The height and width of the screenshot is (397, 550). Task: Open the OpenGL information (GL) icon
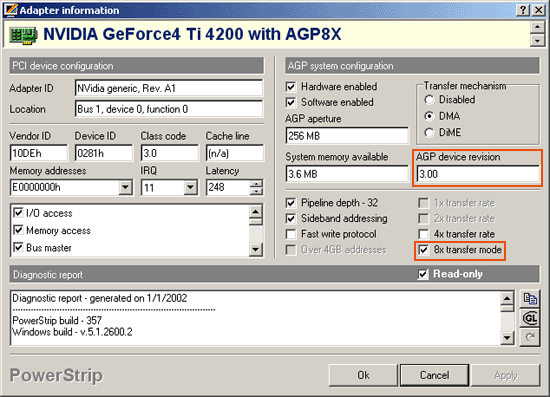(x=529, y=318)
